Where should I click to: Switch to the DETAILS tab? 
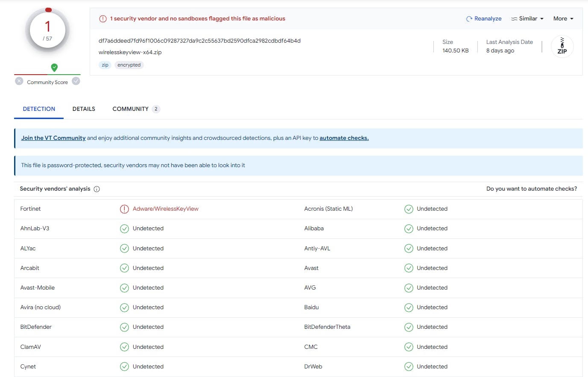(84, 109)
